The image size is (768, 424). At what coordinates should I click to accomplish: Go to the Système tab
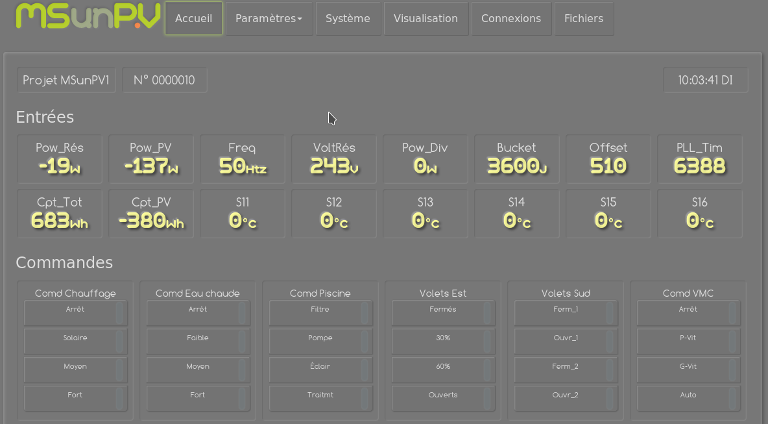347,18
